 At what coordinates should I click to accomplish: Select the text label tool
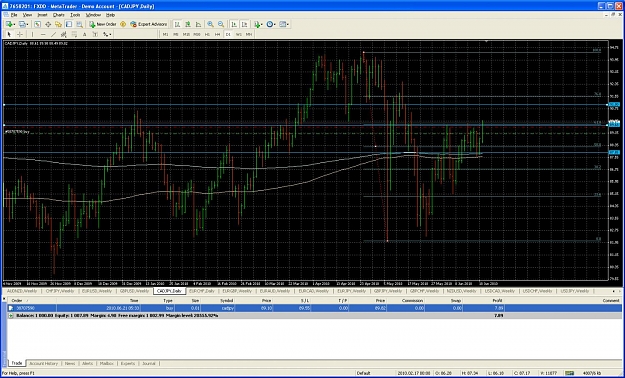tap(95, 34)
